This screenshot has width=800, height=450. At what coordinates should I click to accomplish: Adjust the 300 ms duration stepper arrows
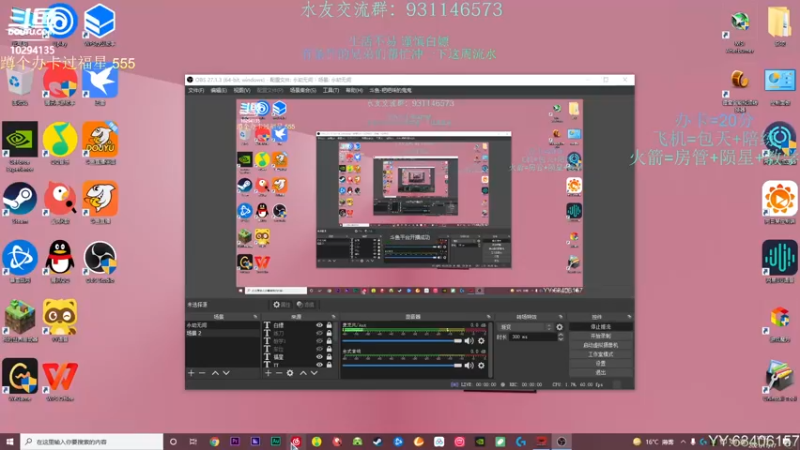click(560, 337)
